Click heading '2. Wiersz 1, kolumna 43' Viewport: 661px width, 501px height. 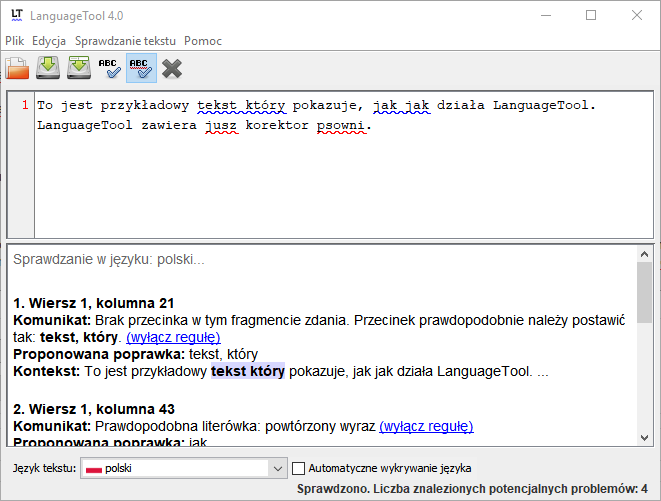coord(94,409)
